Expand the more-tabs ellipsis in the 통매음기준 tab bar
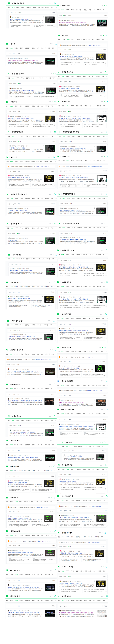 [x=107, y=106]
